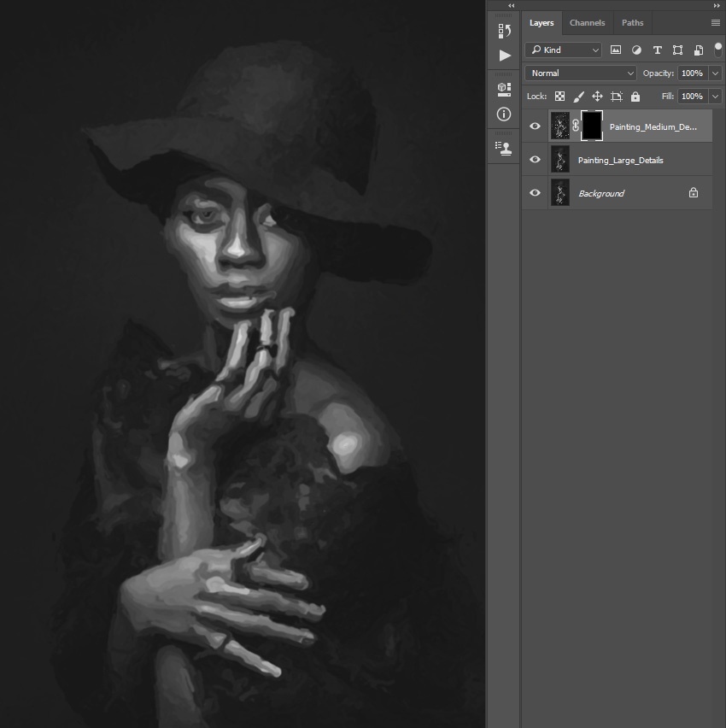Click the Fill label

tap(668, 96)
